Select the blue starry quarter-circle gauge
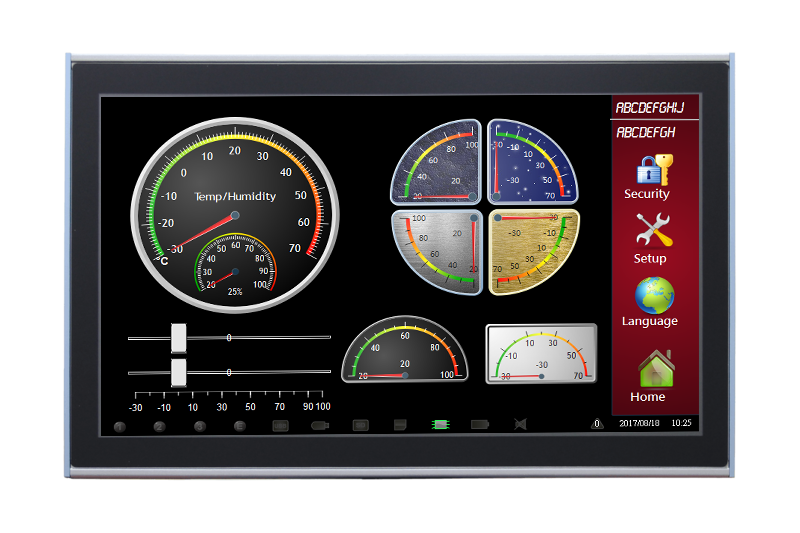The image size is (800, 533). [x=531, y=162]
